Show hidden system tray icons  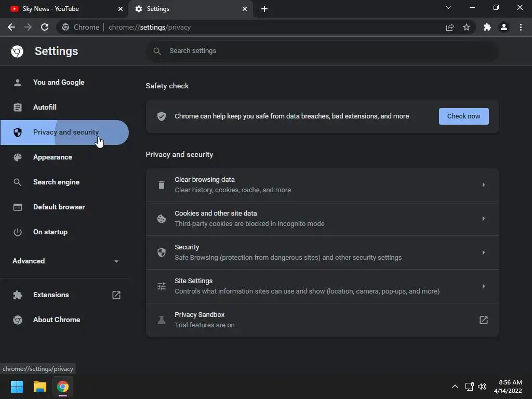(455, 387)
